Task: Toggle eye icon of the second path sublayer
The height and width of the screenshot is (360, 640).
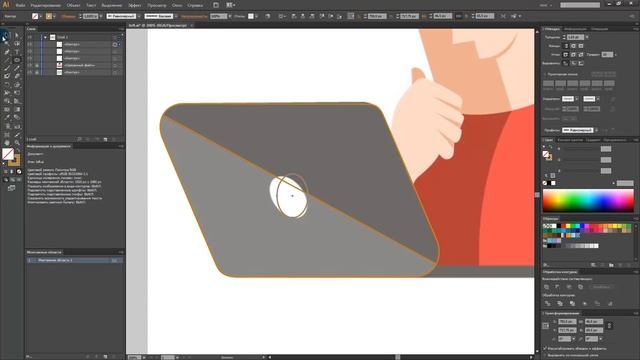Action: [x=30, y=51]
